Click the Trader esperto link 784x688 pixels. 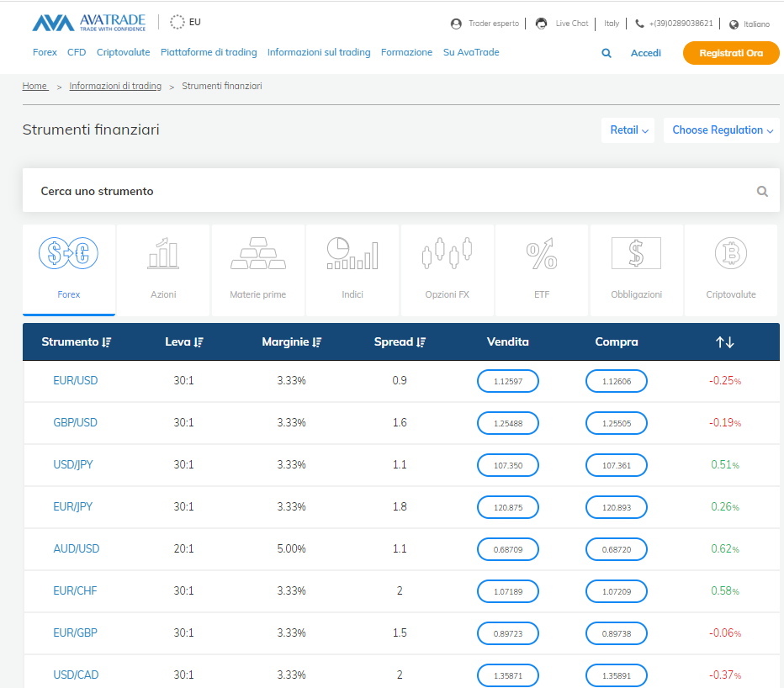click(494, 24)
